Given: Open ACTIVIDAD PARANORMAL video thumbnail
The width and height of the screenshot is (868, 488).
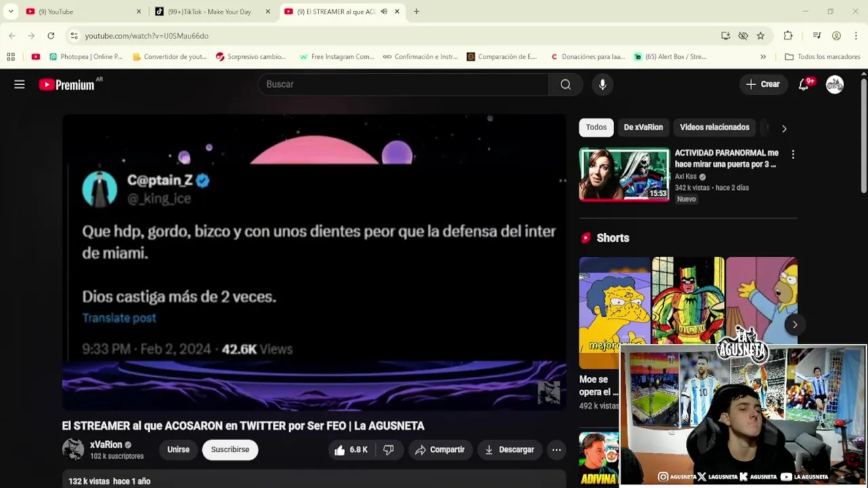Looking at the screenshot, I should [x=624, y=175].
